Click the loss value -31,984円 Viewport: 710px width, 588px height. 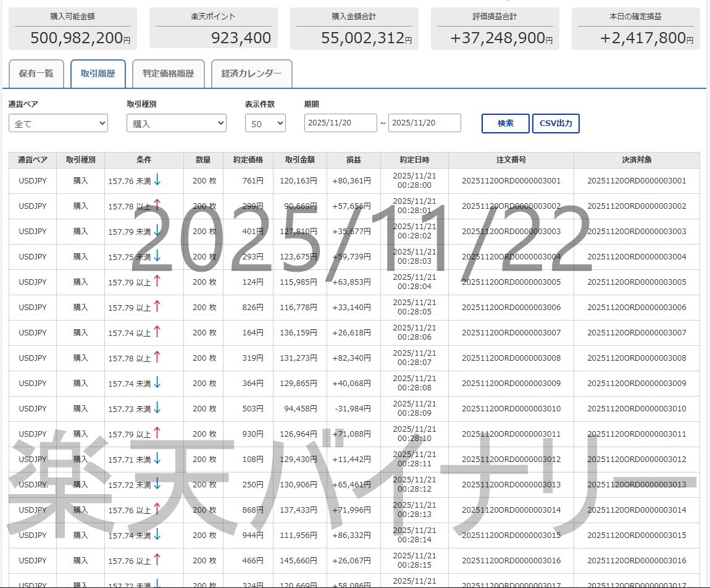353,409
